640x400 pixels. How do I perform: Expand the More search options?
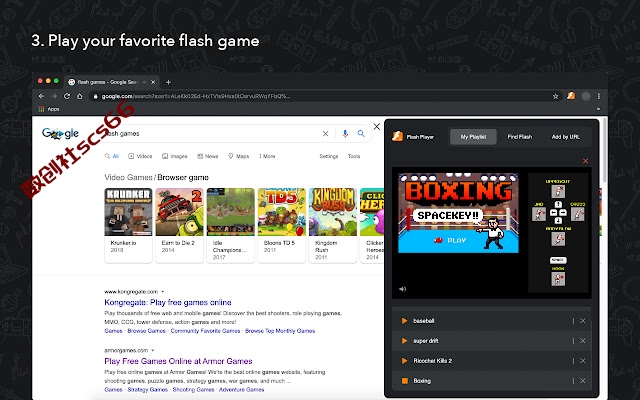[267, 156]
